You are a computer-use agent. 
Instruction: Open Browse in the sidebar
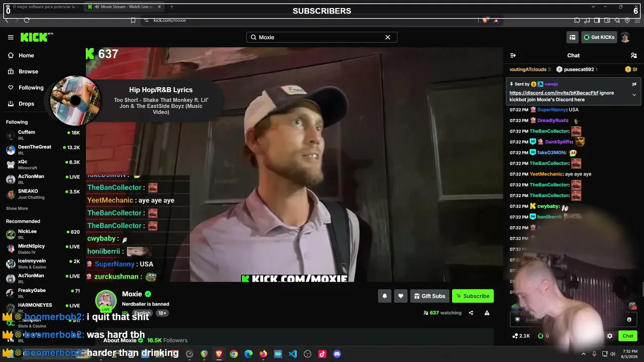[x=42, y=71]
